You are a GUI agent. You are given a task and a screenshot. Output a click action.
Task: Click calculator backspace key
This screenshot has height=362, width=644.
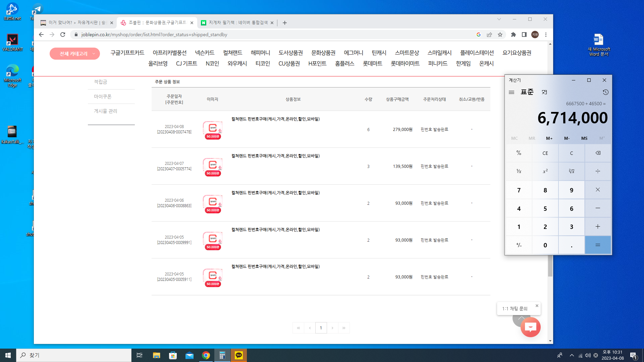click(598, 153)
